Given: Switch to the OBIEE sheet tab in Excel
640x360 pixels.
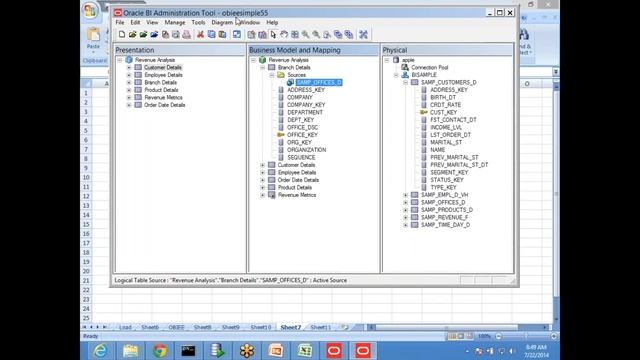Looking at the screenshot, I should click(176, 327).
